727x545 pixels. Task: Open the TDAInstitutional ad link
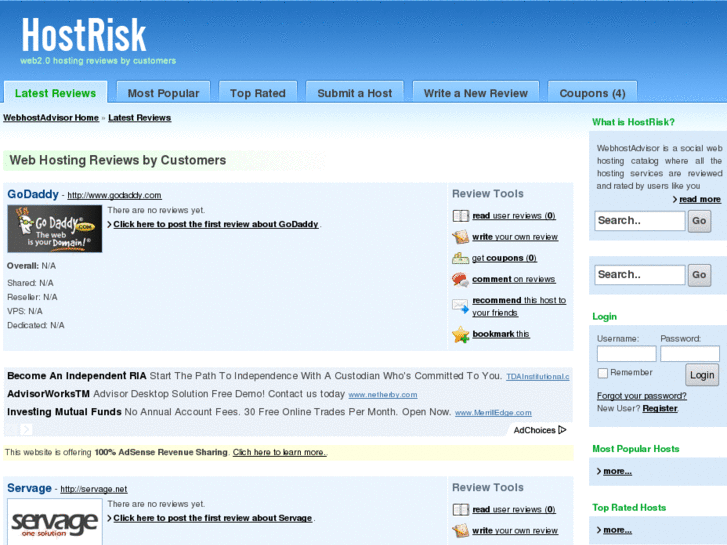tap(538, 377)
